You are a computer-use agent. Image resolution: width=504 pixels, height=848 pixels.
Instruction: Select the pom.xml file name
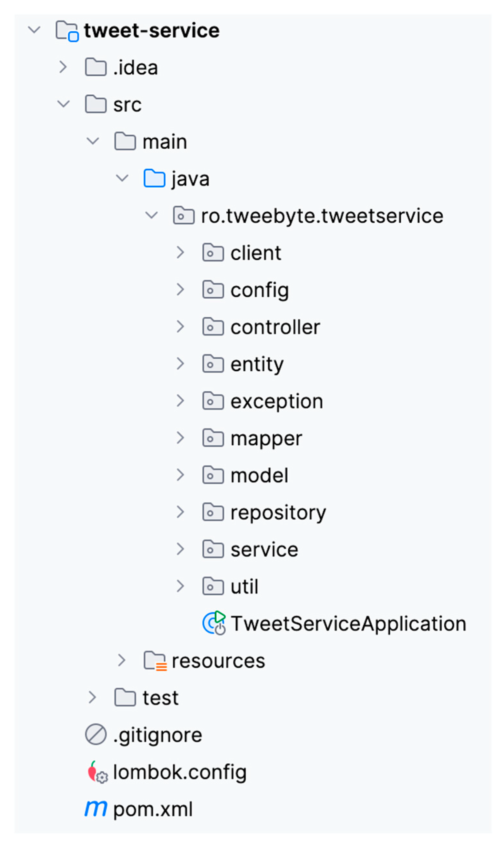[153, 809]
